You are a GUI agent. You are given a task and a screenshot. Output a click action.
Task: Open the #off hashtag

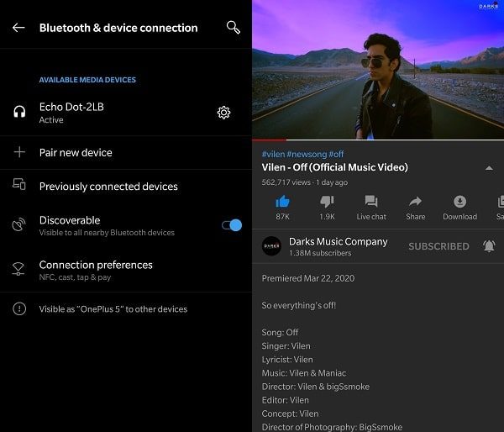pos(336,154)
